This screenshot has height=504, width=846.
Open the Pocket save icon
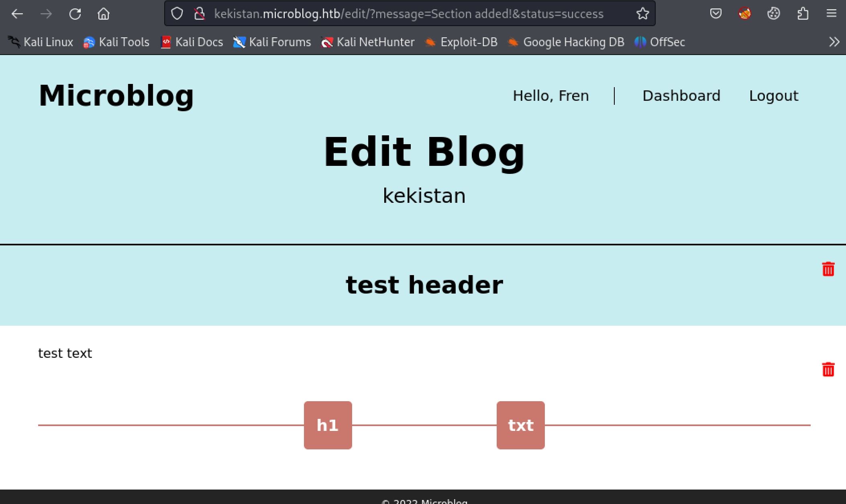click(716, 14)
